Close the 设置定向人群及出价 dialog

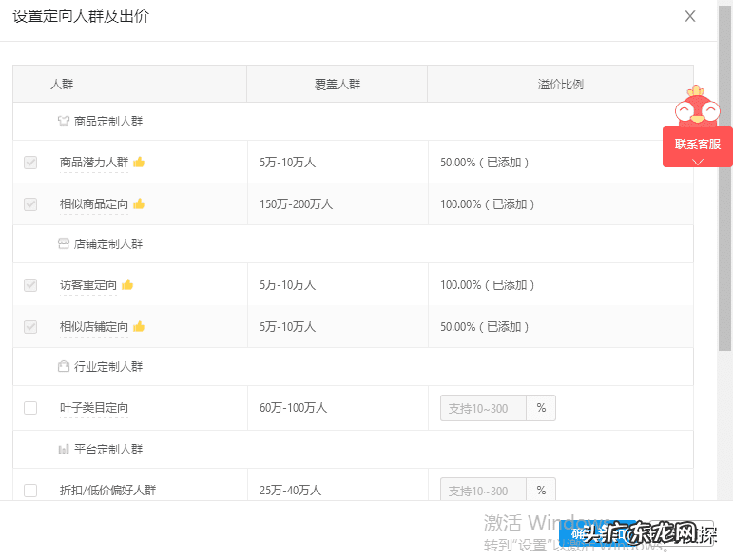tap(689, 16)
